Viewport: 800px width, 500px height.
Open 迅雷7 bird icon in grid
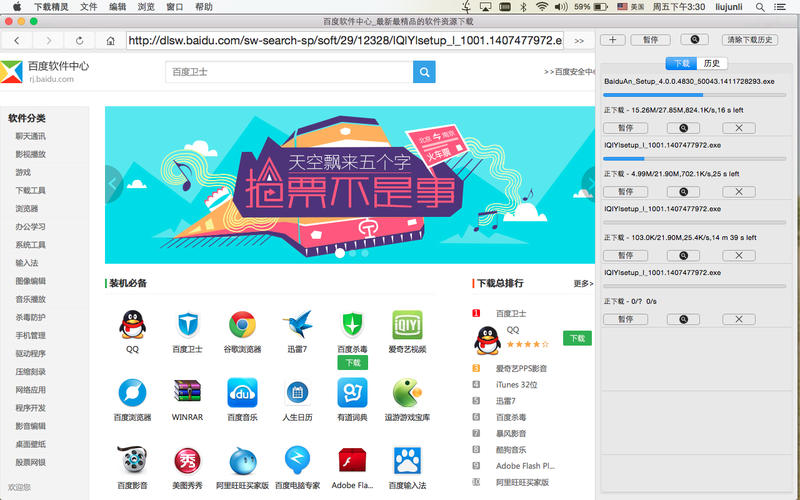[297, 324]
